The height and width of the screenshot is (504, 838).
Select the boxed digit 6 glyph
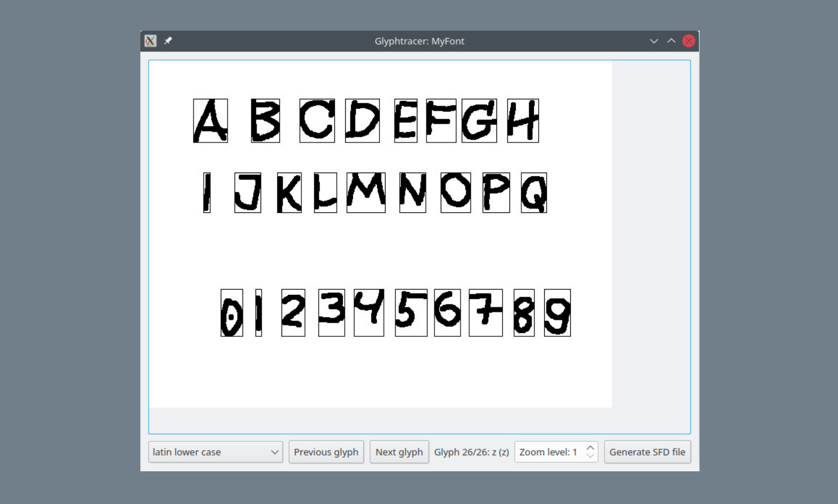pyautogui.click(x=447, y=313)
